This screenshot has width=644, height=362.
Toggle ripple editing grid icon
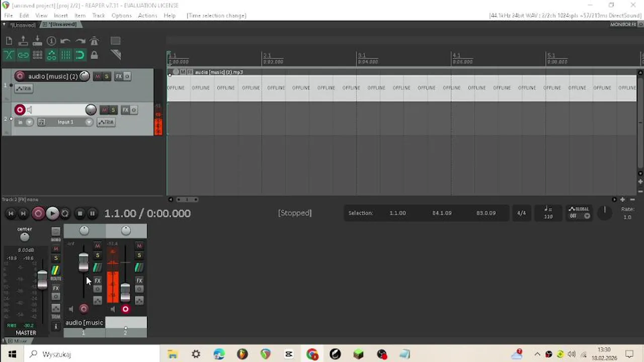point(37,55)
